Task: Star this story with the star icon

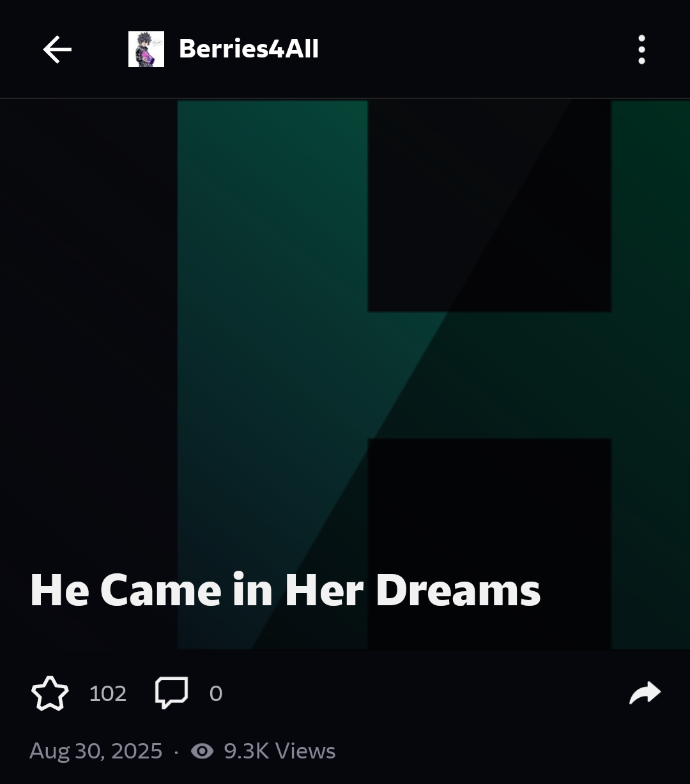Action: 50,693
